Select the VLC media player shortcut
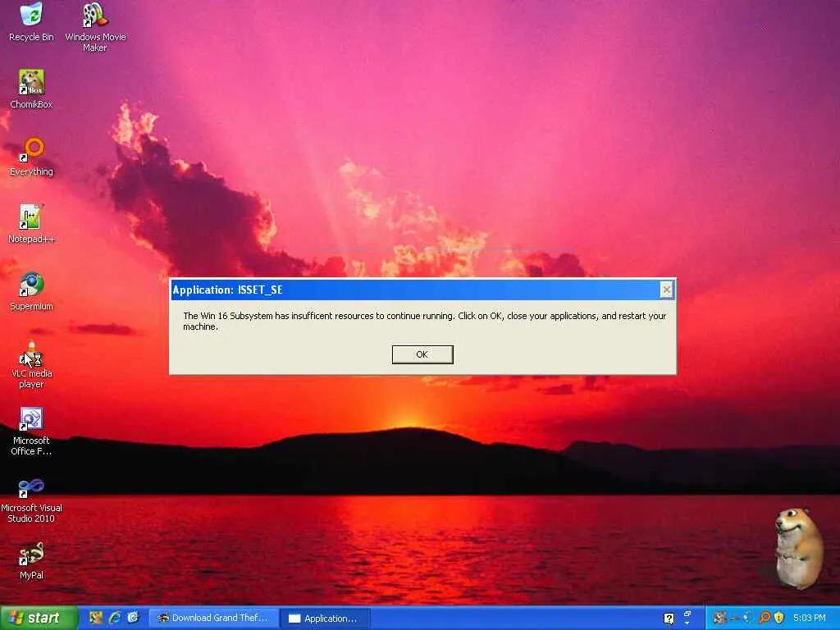 pos(31,363)
